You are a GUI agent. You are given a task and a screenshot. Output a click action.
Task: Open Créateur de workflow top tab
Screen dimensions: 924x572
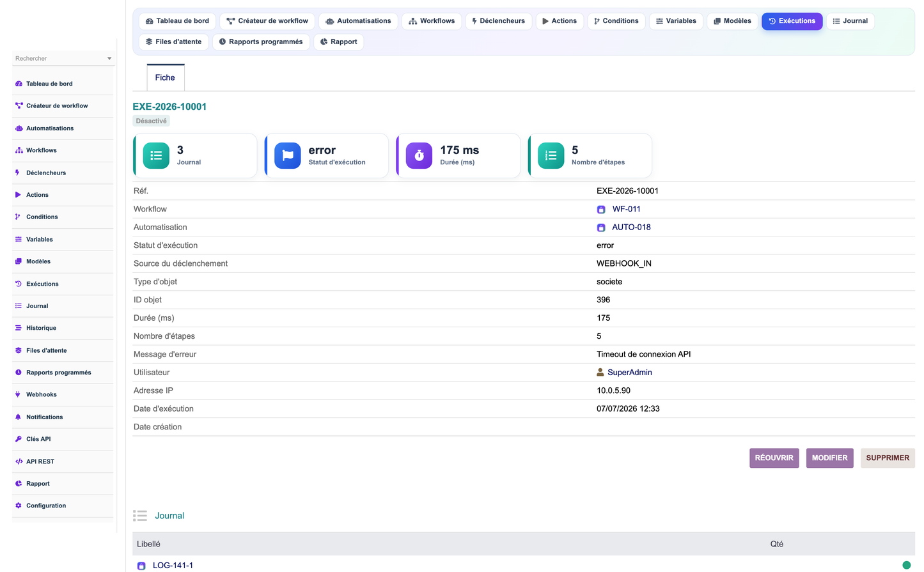click(x=267, y=21)
